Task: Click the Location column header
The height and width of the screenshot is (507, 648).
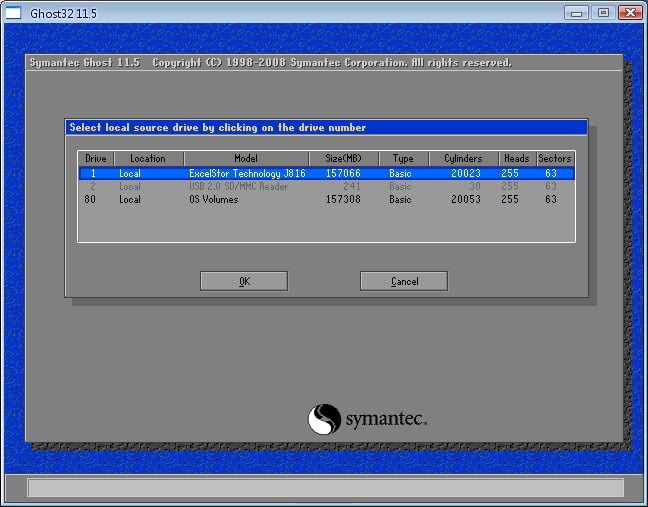Action: [148, 159]
